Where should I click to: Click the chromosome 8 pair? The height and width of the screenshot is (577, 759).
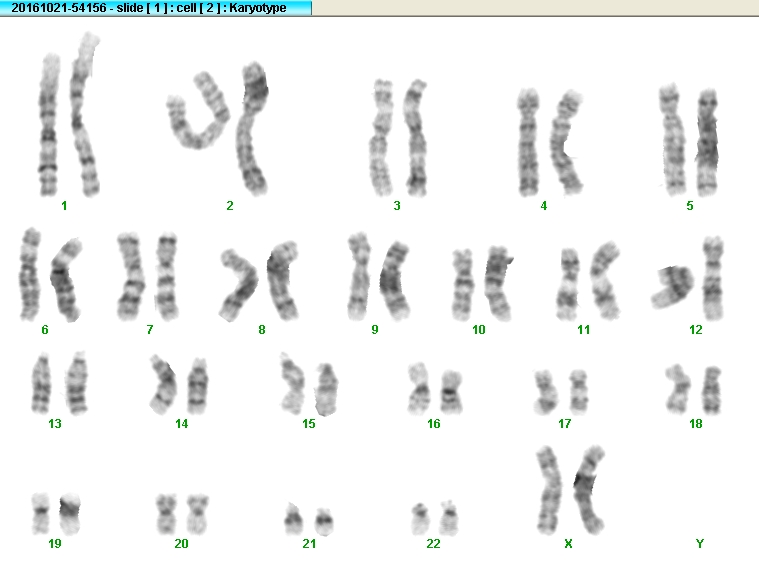[258, 281]
